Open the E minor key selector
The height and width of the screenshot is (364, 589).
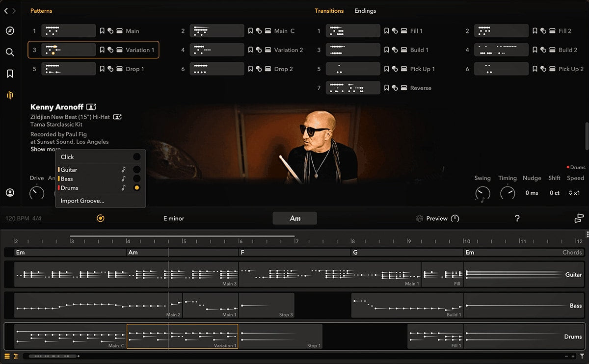pos(174,218)
